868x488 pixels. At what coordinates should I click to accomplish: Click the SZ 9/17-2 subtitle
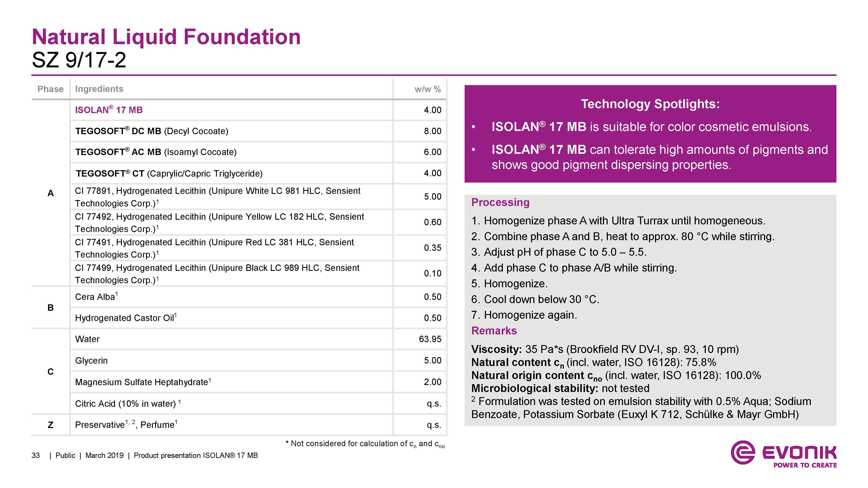coord(79,60)
